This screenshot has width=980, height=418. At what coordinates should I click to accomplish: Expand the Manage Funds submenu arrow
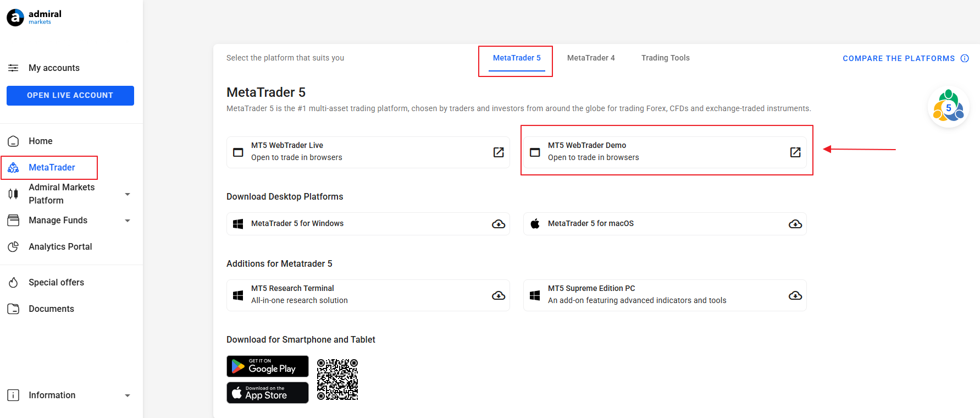point(128,221)
